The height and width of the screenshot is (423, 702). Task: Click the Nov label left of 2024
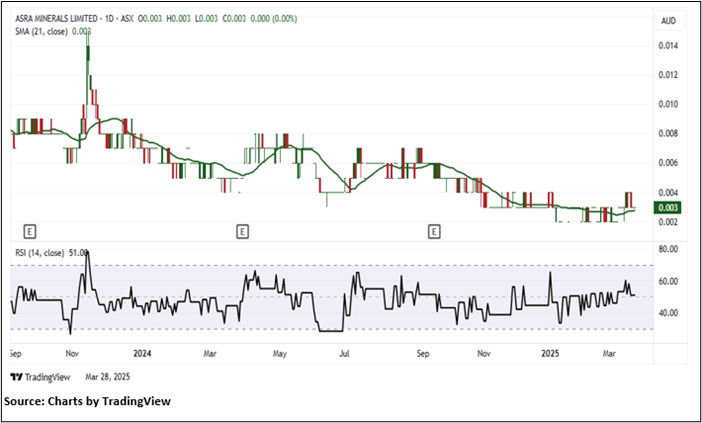(73, 354)
